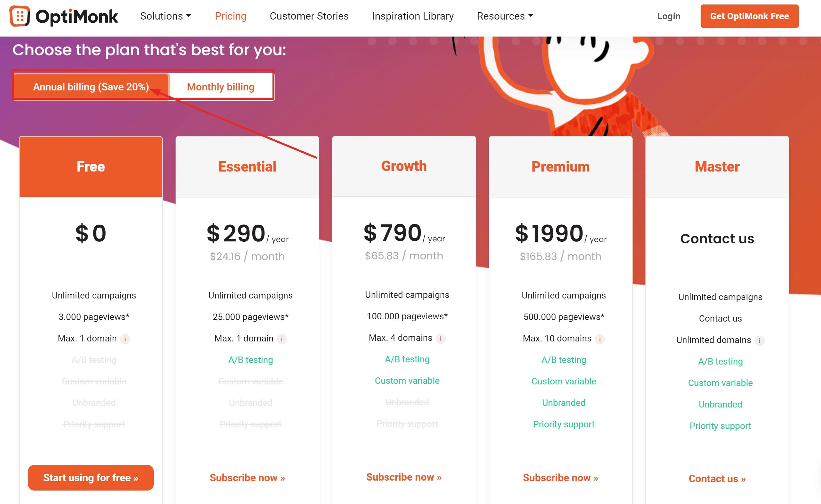The width and height of the screenshot is (821, 504).
Task: Open Customer Stories in navigation
Action: coord(309,16)
